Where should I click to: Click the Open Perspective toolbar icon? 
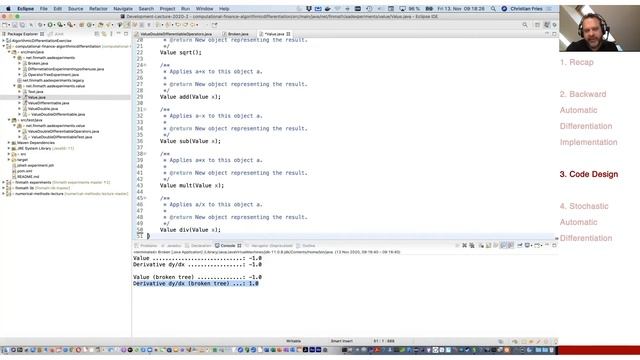(x=537, y=25)
